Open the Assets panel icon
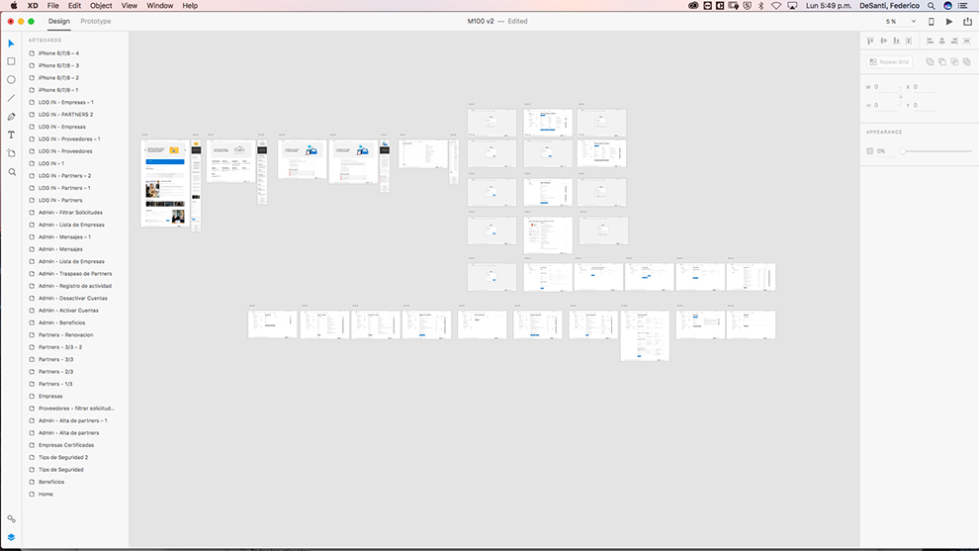Image resolution: width=980 pixels, height=551 pixels. 12,518
